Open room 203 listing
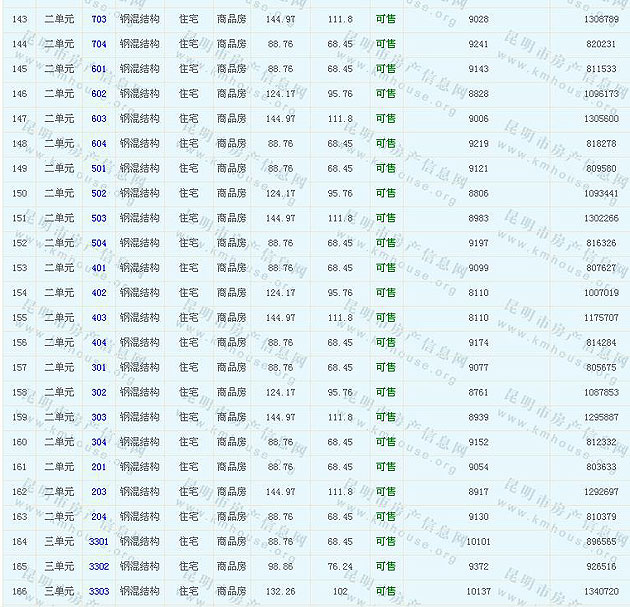630x607 pixels. click(x=98, y=492)
